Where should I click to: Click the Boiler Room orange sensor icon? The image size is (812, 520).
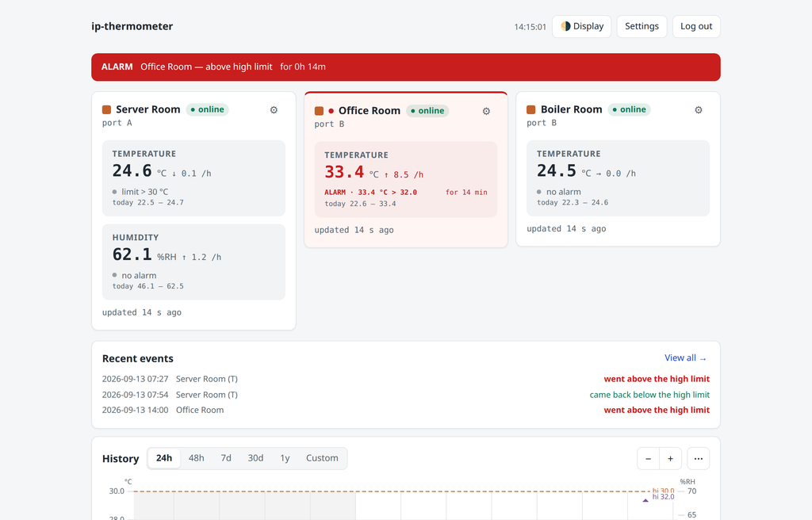530,110
